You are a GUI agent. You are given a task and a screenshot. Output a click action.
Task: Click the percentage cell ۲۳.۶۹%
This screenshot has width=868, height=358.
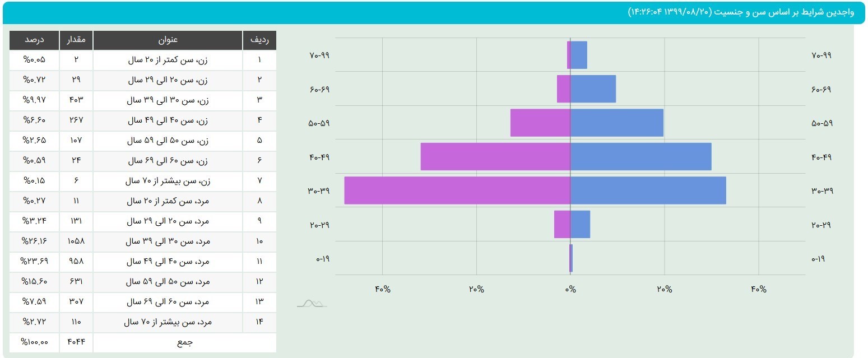[34, 262]
